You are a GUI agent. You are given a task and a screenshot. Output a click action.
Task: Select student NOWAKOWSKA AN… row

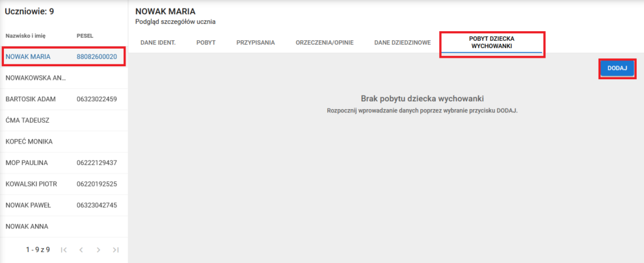36,78
